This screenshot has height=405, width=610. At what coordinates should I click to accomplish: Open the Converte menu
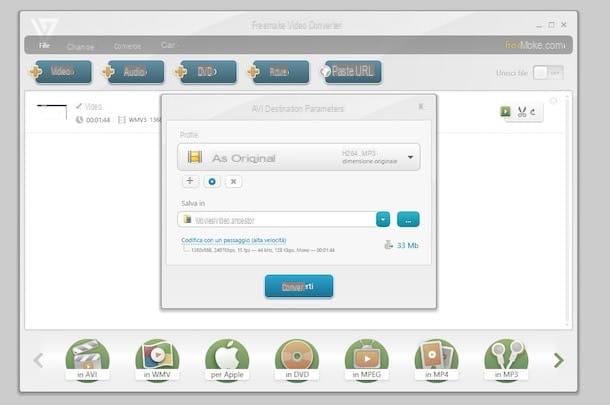point(127,46)
